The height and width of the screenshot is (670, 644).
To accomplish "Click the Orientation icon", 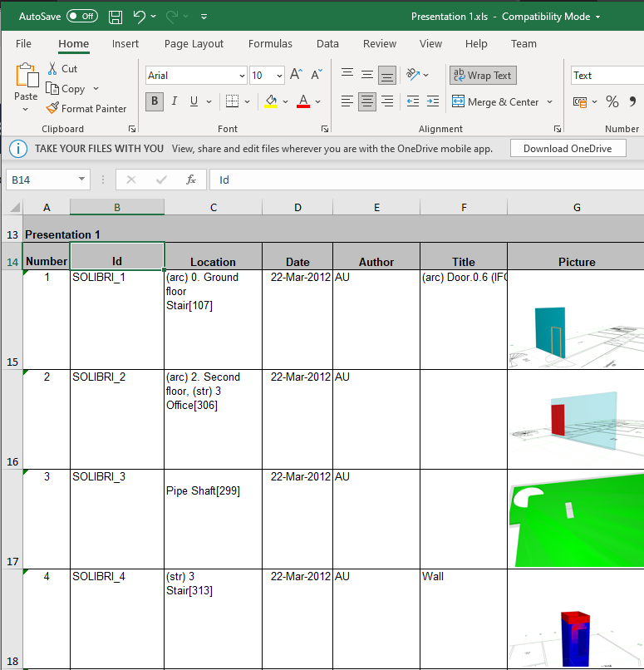I will point(413,75).
